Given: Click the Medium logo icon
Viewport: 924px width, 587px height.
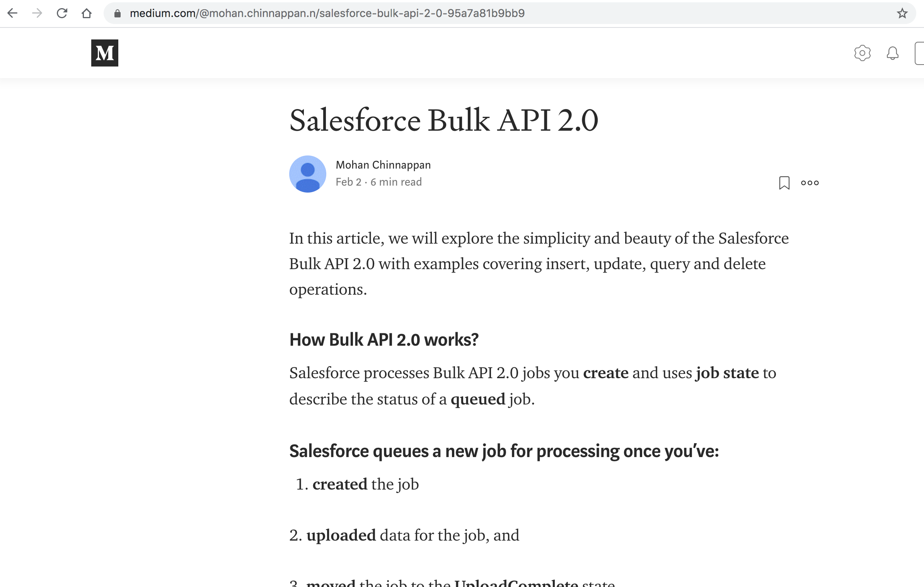Looking at the screenshot, I should pos(104,53).
